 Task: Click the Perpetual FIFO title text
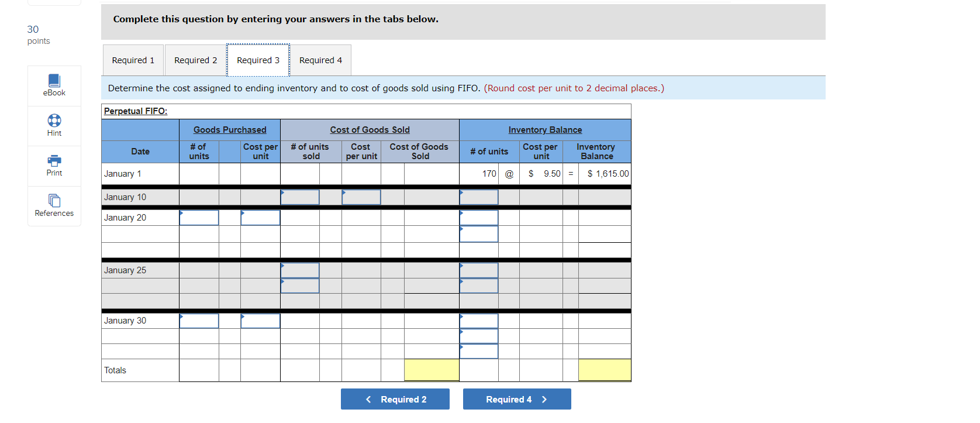coord(136,111)
